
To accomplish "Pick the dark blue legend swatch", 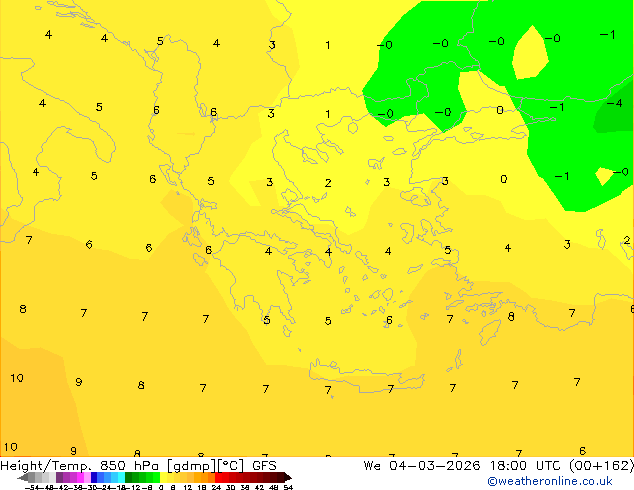I will [x=94, y=477].
